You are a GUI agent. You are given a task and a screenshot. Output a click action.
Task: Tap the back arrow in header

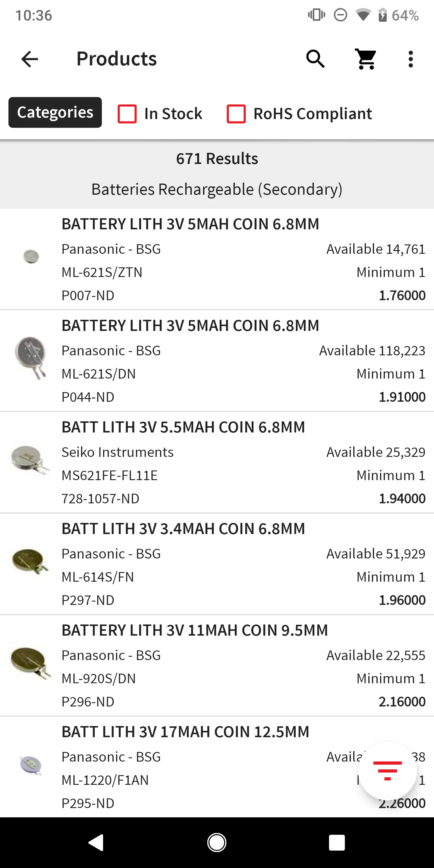pos(30,59)
